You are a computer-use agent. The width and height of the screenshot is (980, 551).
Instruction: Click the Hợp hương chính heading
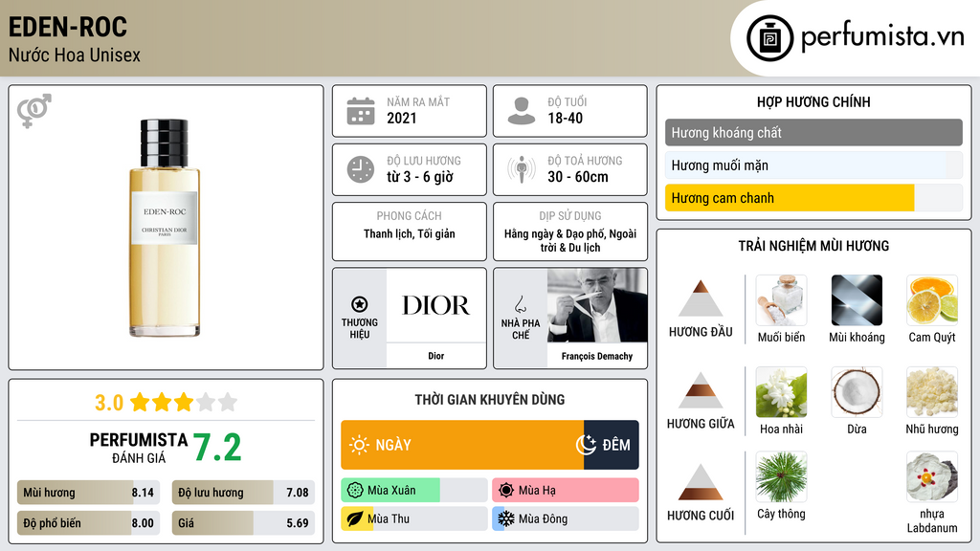(x=813, y=101)
